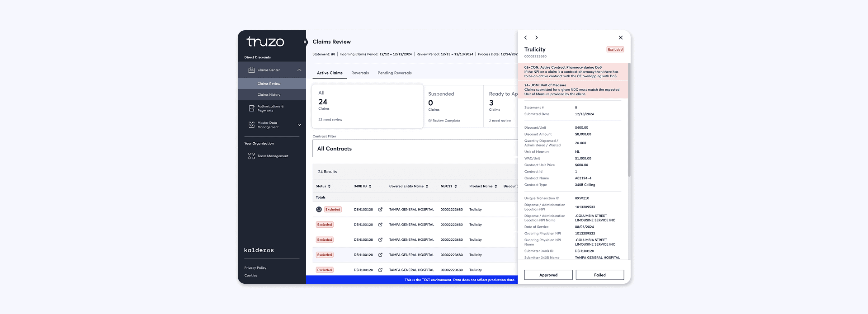Click Date of Service value 08/06/2024
The image size is (868, 314).
[585, 227]
